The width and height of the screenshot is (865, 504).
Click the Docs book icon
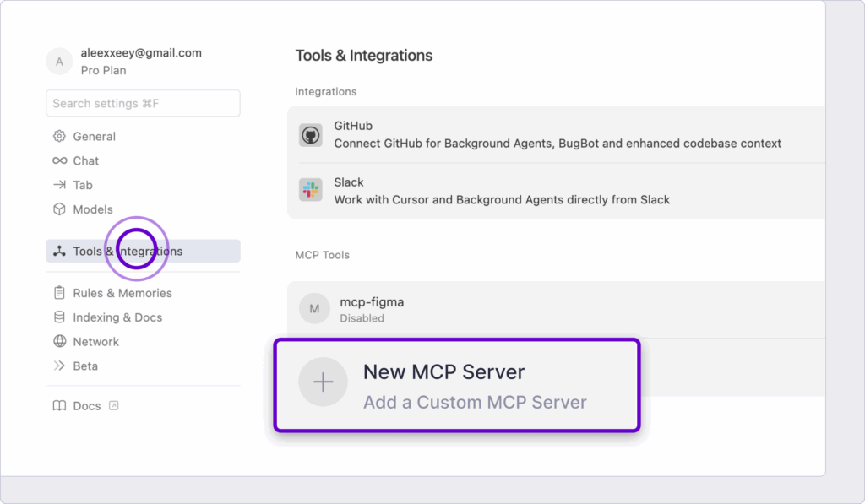(x=59, y=406)
